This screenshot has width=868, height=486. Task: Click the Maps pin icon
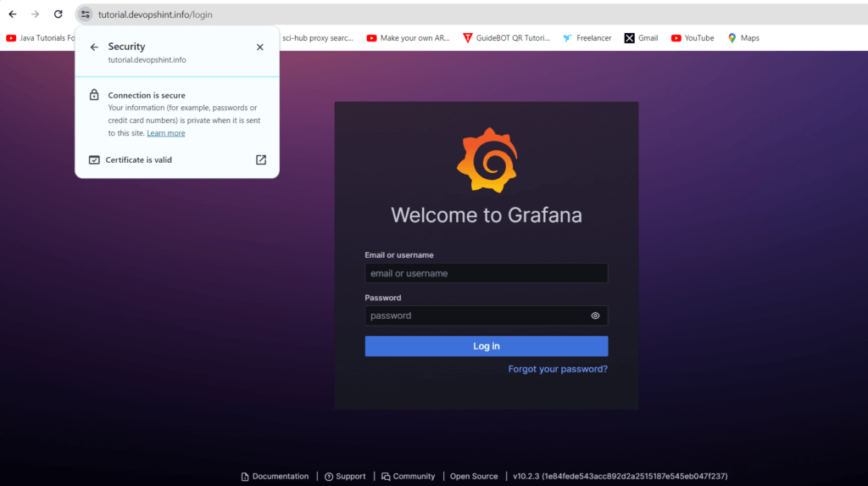pyautogui.click(x=732, y=38)
